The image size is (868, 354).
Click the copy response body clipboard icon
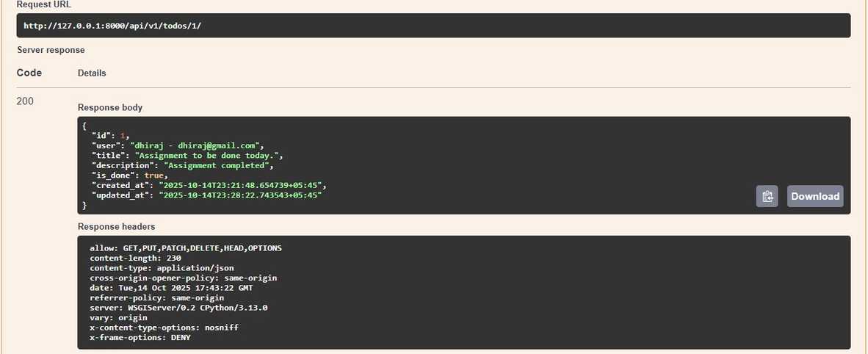click(x=767, y=196)
